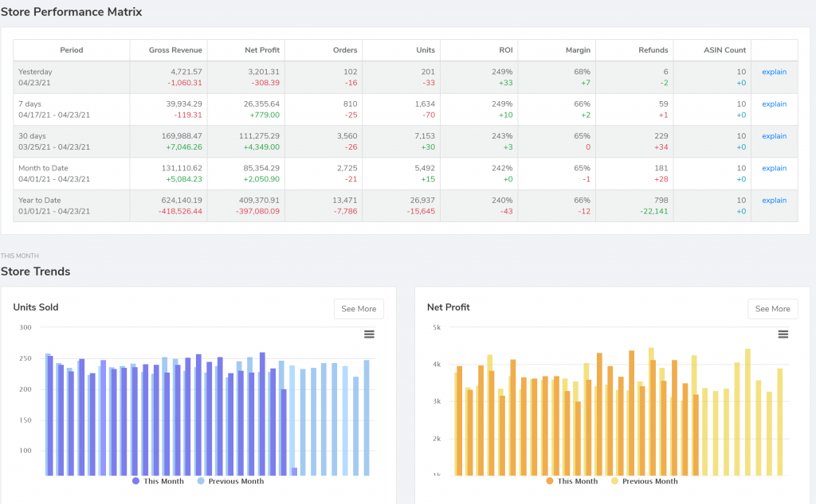
Task: Click net profit value 111,275.29
Action: click(259, 136)
